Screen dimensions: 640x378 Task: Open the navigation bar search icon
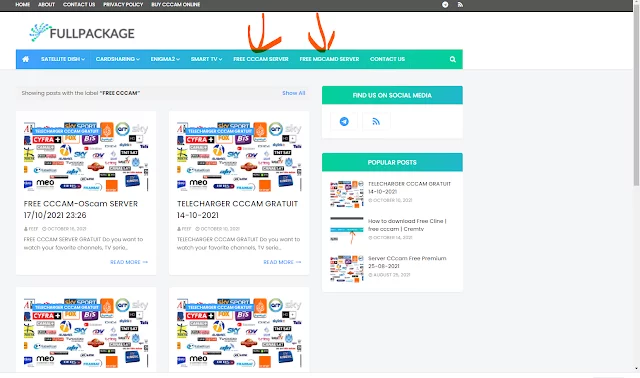(453, 59)
